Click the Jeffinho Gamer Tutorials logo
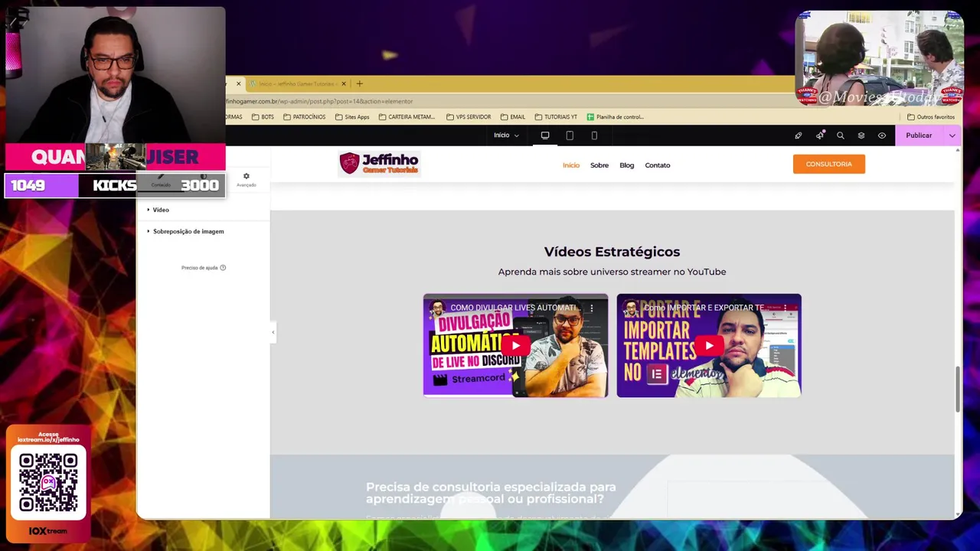 (380, 163)
